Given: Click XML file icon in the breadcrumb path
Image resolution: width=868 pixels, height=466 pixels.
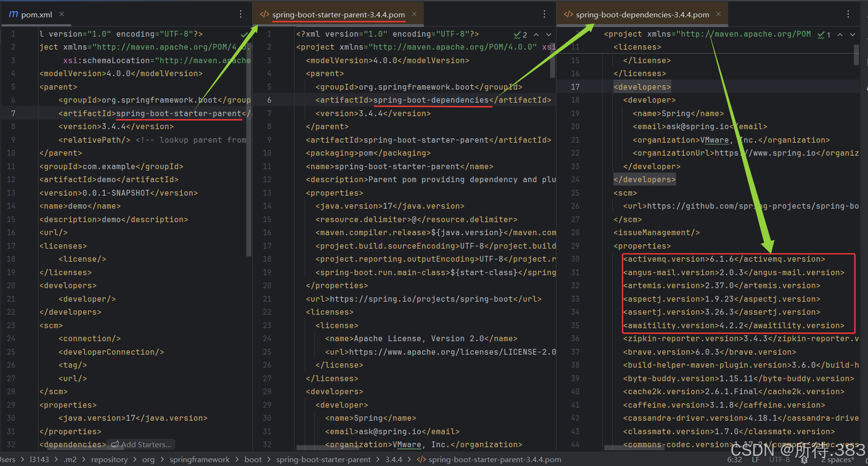Looking at the screenshot, I should (x=421, y=460).
